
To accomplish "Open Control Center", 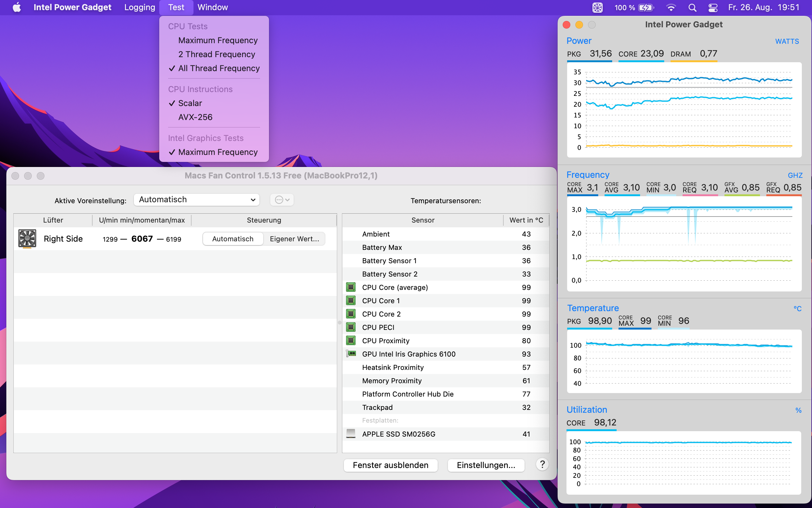I will click(x=713, y=7).
